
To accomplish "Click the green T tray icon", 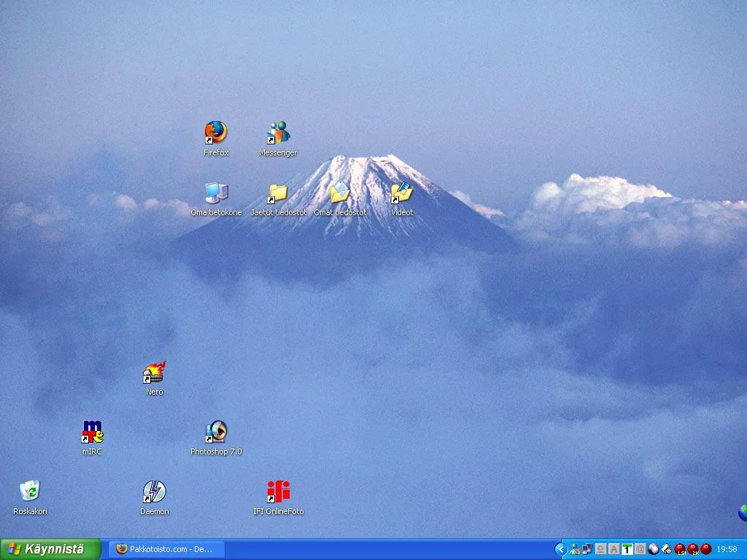I will point(627,549).
